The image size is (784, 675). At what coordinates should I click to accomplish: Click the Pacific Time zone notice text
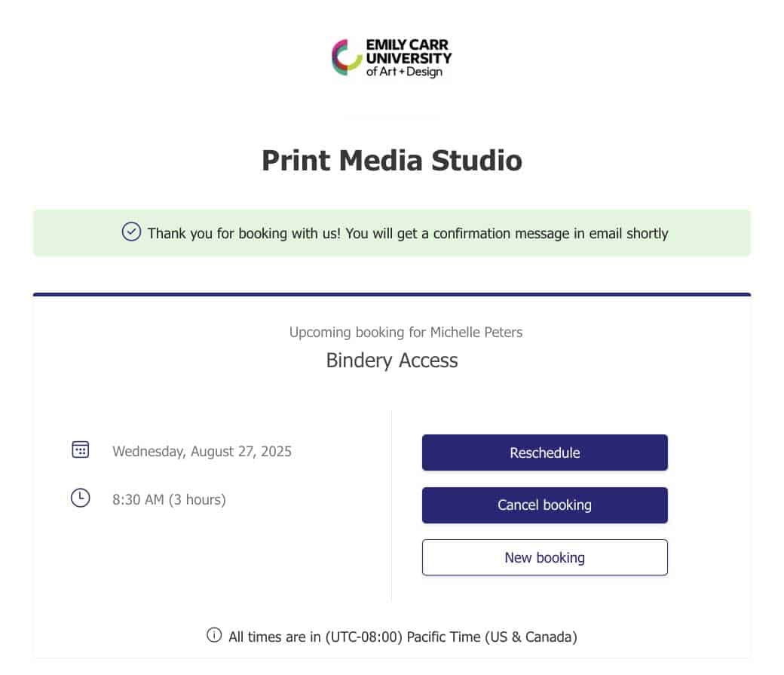pyautogui.click(x=403, y=637)
